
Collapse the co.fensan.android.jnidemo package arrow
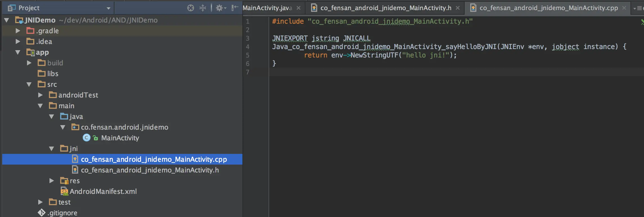[x=63, y=127]
